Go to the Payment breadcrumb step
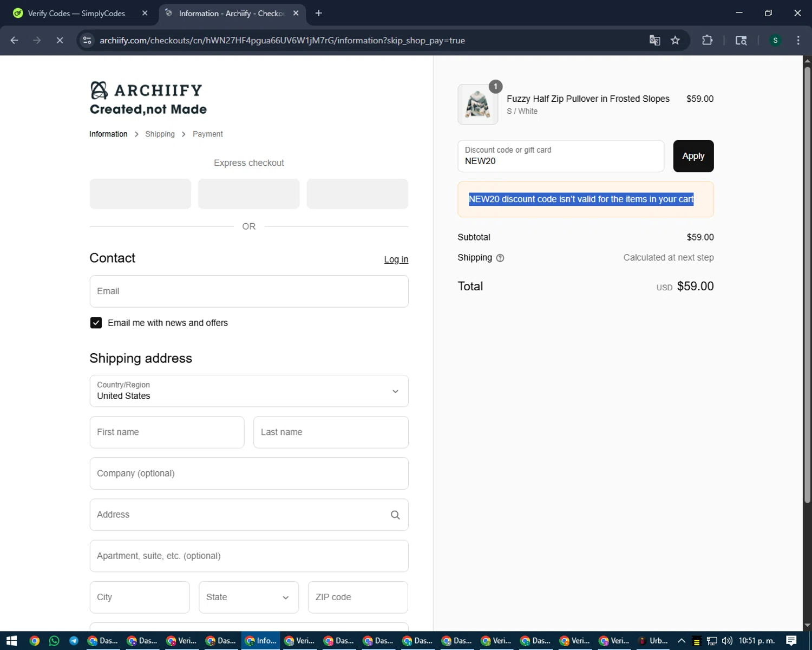The image size is (812, 650). point(207,134)
